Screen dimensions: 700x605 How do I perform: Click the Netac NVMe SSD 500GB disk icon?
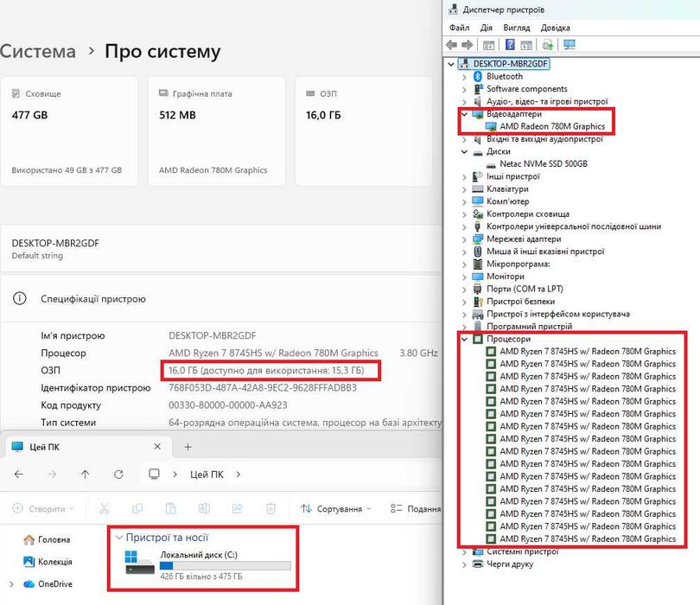491,164
